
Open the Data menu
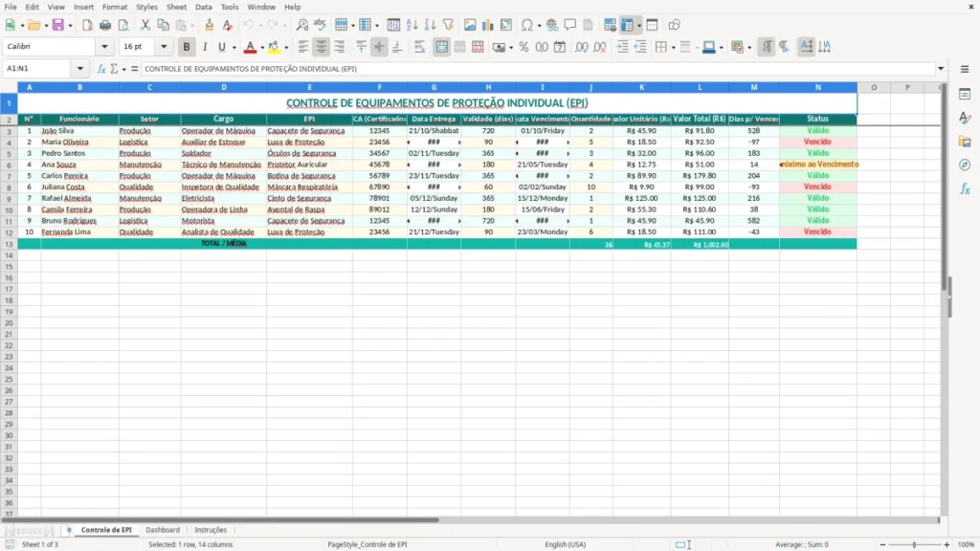[x=203, y=7]
